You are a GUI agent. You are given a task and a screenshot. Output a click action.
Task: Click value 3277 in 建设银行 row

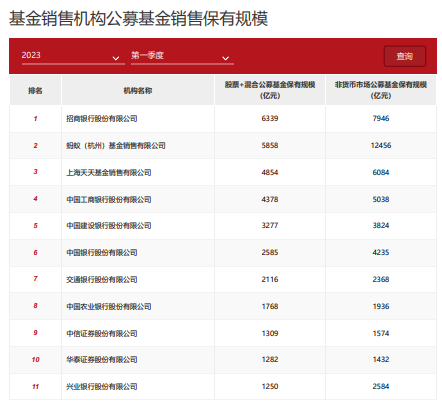270,225
